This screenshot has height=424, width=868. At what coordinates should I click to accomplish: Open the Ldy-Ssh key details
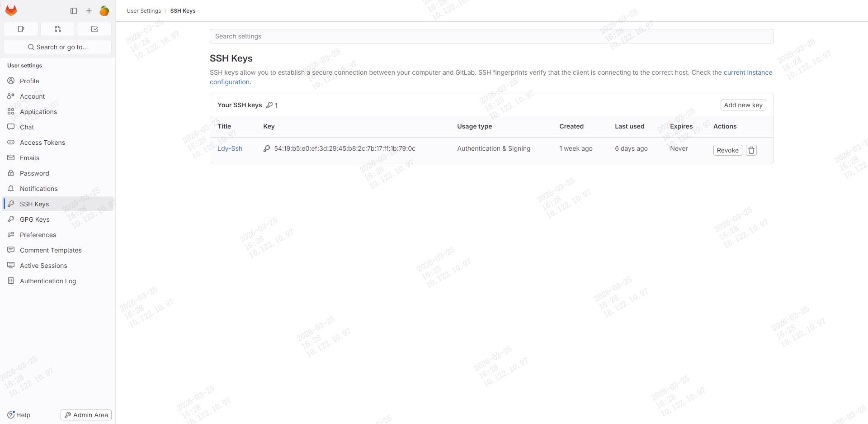pyautogui.click(x=230, y=148)
